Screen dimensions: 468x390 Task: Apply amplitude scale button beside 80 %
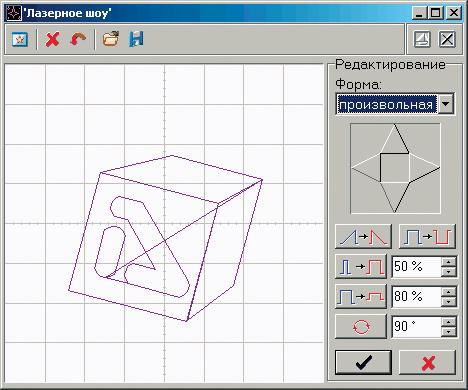[x=361, y=296]
